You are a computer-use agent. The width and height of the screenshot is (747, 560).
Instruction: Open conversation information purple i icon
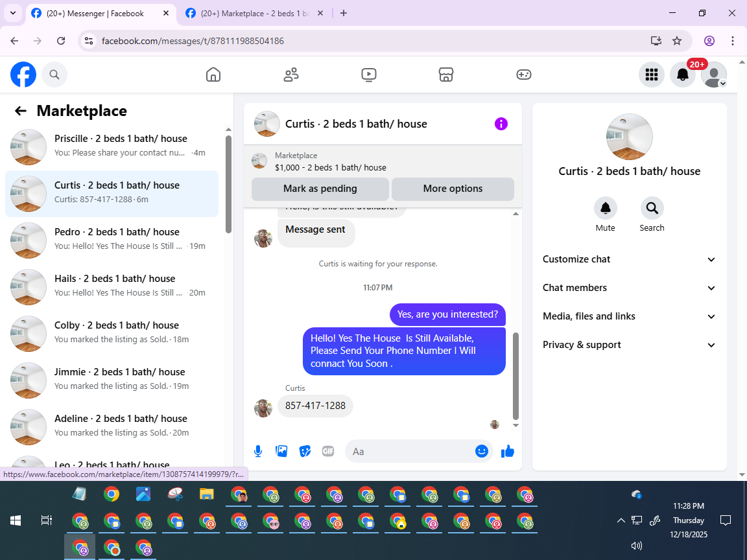[x=501, y=124]
